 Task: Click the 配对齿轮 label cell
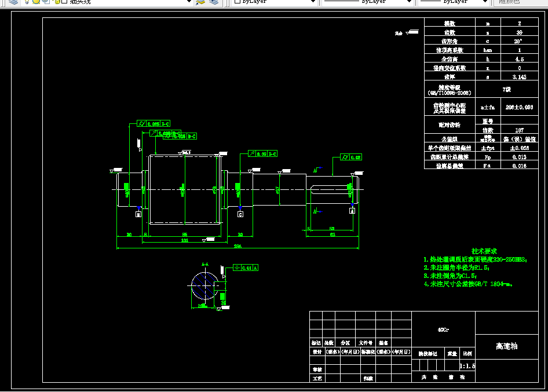click(450, 124)
